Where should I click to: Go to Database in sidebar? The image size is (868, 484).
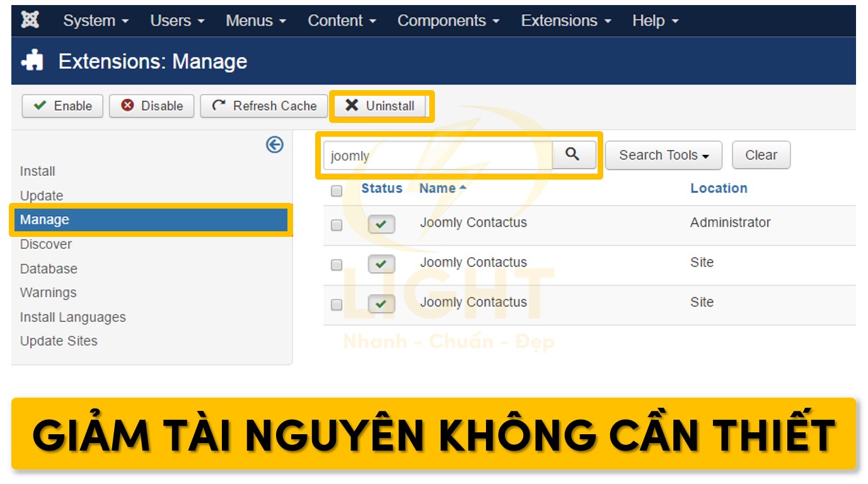coord(49,269)
